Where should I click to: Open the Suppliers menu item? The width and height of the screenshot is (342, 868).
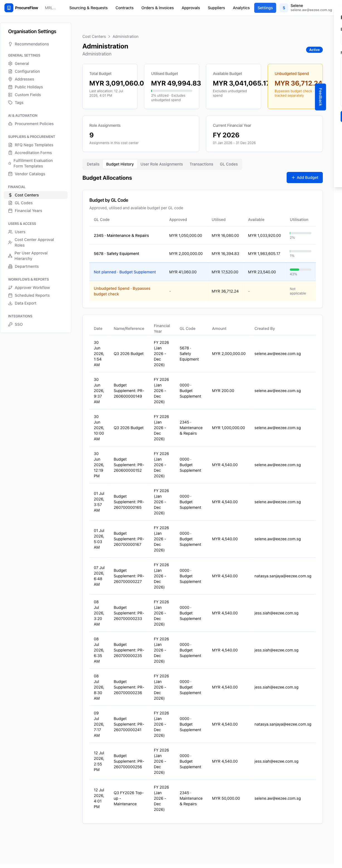pyautogui.click(x=216, y=8)
